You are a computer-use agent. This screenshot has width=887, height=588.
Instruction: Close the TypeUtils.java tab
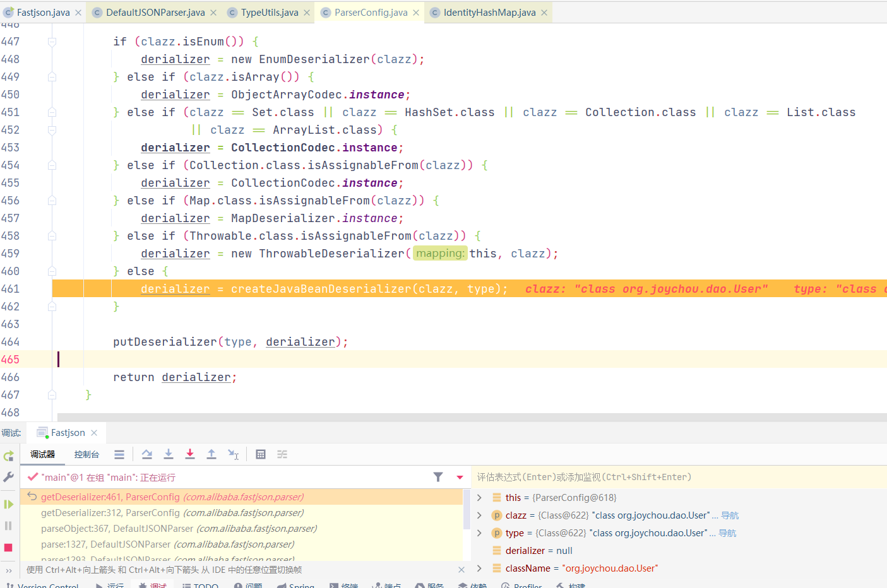(x=307, y=13)
